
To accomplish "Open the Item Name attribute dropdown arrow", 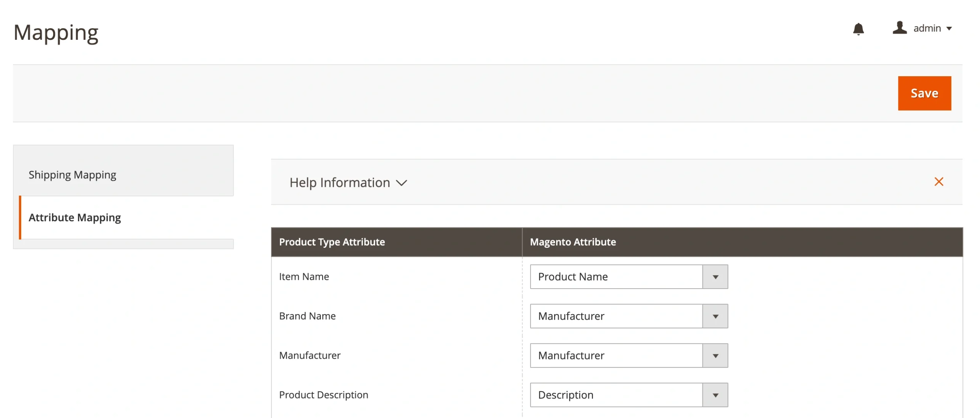I will 715,277.
